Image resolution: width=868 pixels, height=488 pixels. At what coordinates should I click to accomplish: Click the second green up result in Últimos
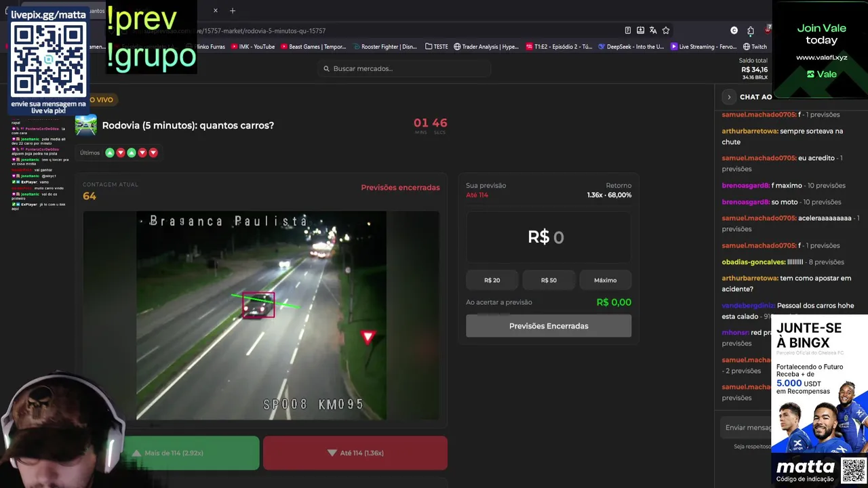(132, 152)
